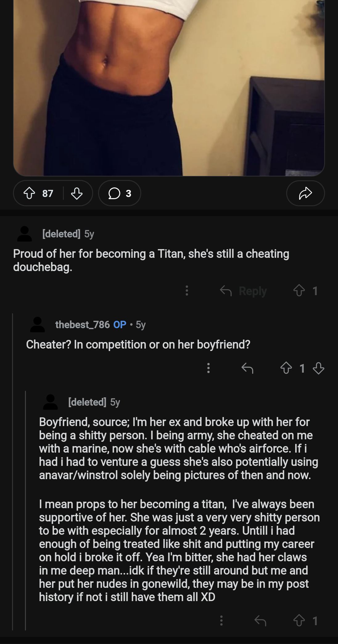Downvote thebest_786's 'Cheater?' comment
Image resolution: width=338 pixels, height=644 pixels.
318,368
